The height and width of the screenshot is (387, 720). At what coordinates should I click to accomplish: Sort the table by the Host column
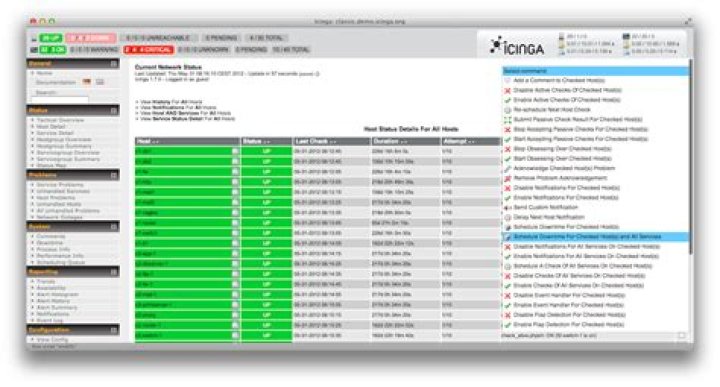click(x=187, y=141)
